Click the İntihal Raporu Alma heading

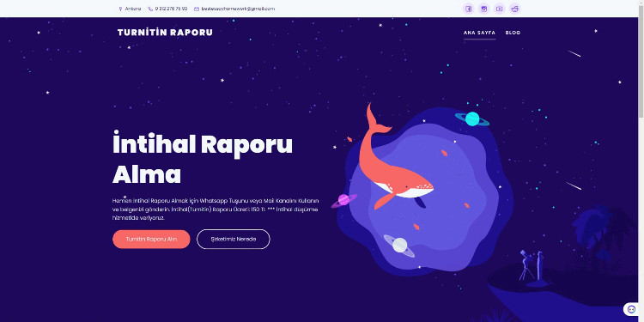coord(202,159)
